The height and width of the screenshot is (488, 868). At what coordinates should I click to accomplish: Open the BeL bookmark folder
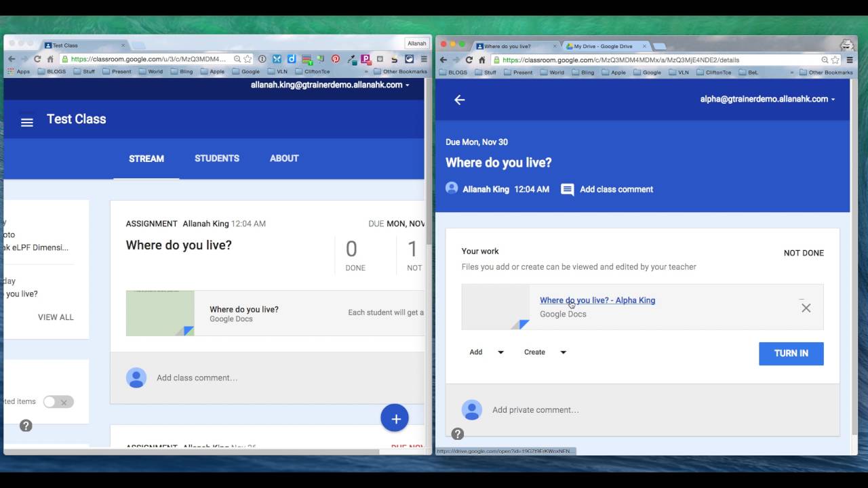coord(748,73)
